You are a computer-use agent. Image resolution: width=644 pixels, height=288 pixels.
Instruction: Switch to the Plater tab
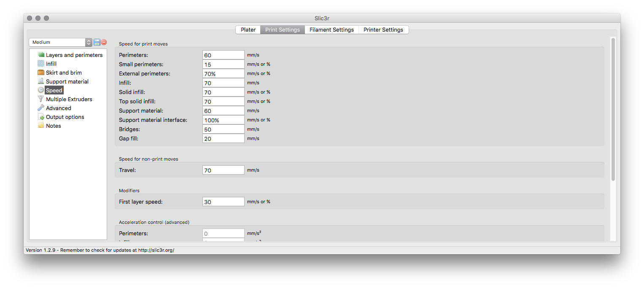(248, 30)
